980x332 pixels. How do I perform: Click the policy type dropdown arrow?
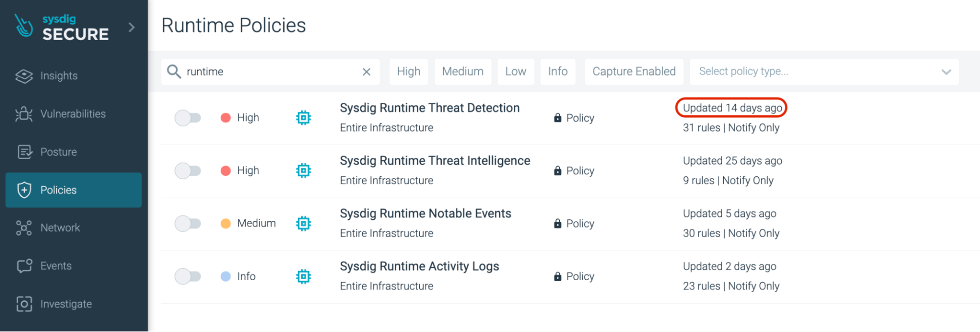tap(946, 72)
